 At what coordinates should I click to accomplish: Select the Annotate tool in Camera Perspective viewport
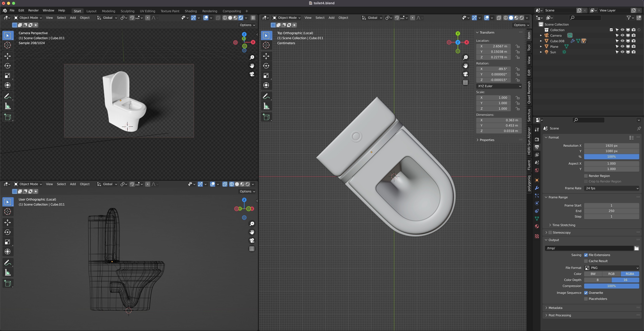[8, 96]
